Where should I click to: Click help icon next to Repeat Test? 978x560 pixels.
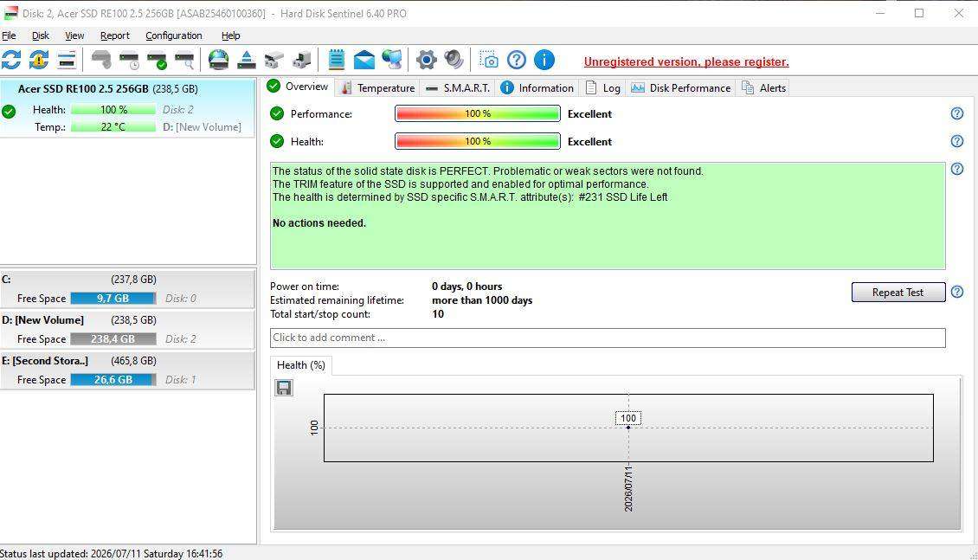(956, 292)
